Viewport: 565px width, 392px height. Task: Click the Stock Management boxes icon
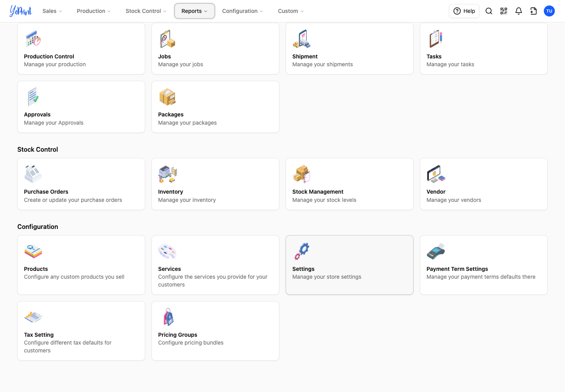(x=302, y=174)
